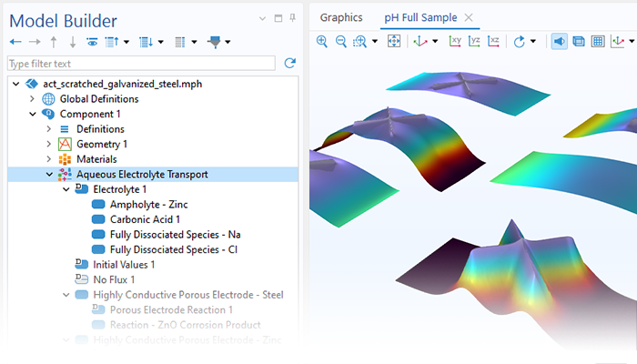637x364 pixels.
Task: Toggle the show grid button
Action: tap(598, 41)
